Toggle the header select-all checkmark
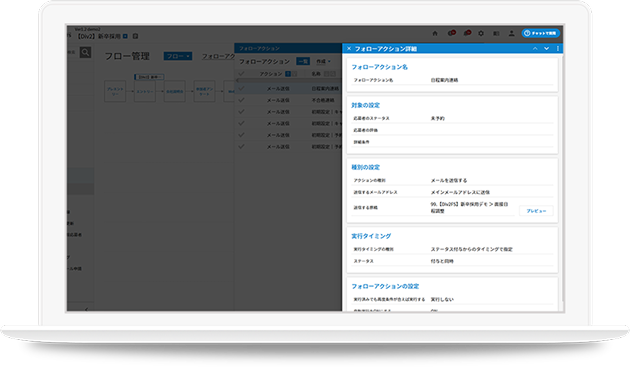This screenshot has width=630, height=368. click(x=241, y=74)
